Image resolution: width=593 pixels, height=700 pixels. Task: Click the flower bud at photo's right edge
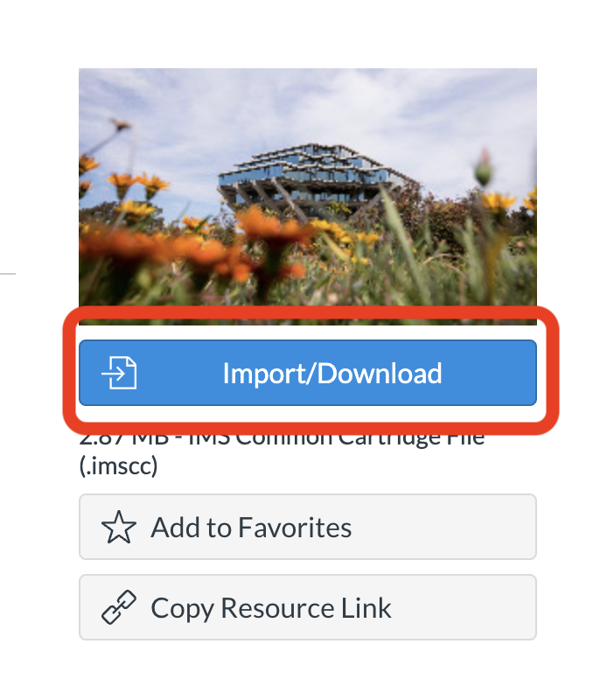[x=484, y=167]
